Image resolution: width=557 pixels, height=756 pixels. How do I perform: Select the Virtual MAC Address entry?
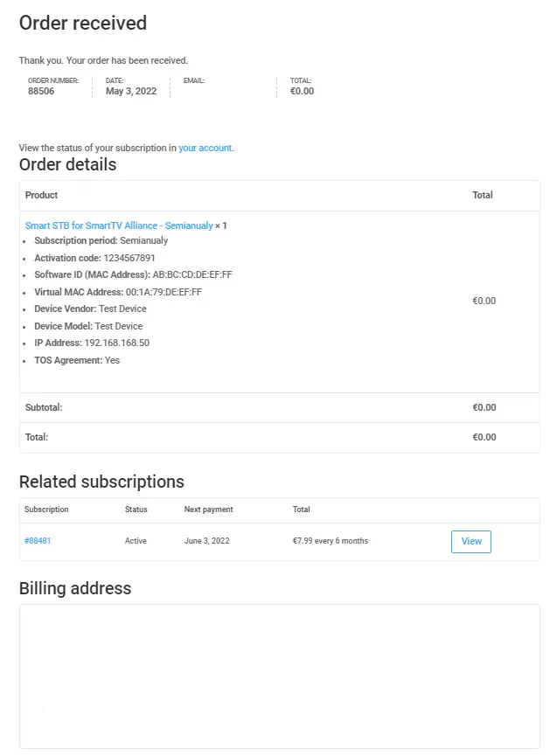tap(118, 292)
